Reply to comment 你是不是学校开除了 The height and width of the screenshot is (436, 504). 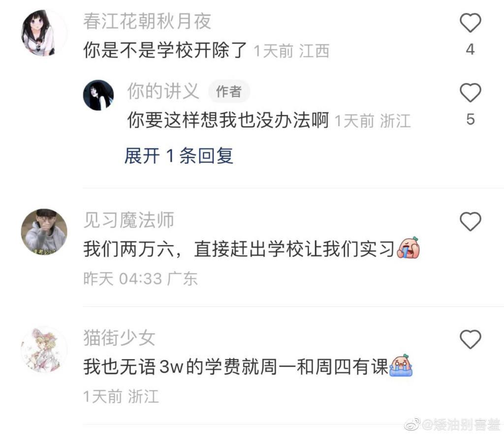pyautogui.click(x=165, y=50)
